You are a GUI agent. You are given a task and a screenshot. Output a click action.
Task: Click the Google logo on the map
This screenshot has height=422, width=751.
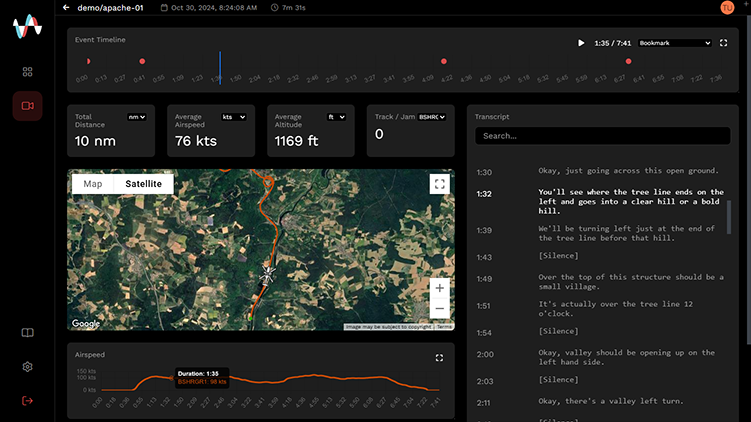86,324
